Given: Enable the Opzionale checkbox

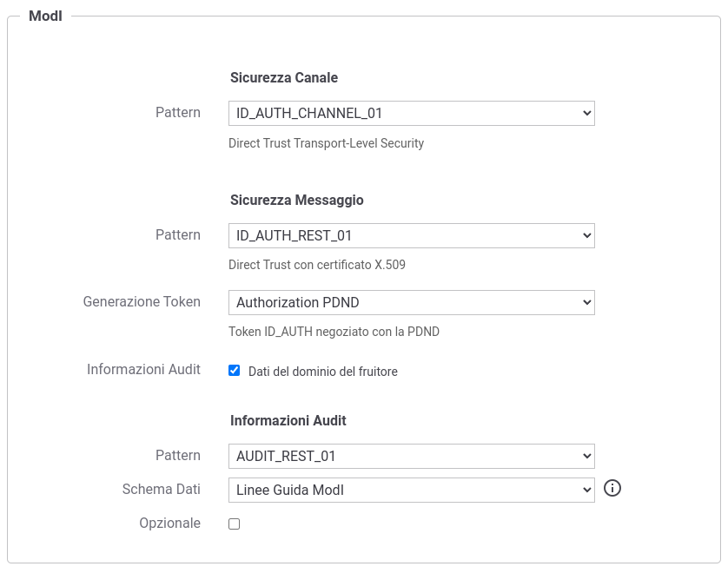Looking at the screenshot, I should tap(234, 524).
